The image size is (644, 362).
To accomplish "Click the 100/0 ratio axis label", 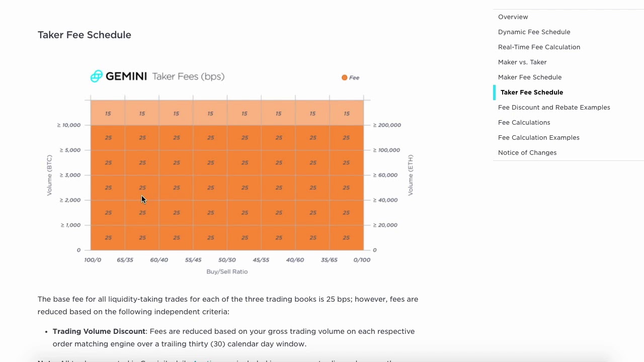I will [93, 260].
